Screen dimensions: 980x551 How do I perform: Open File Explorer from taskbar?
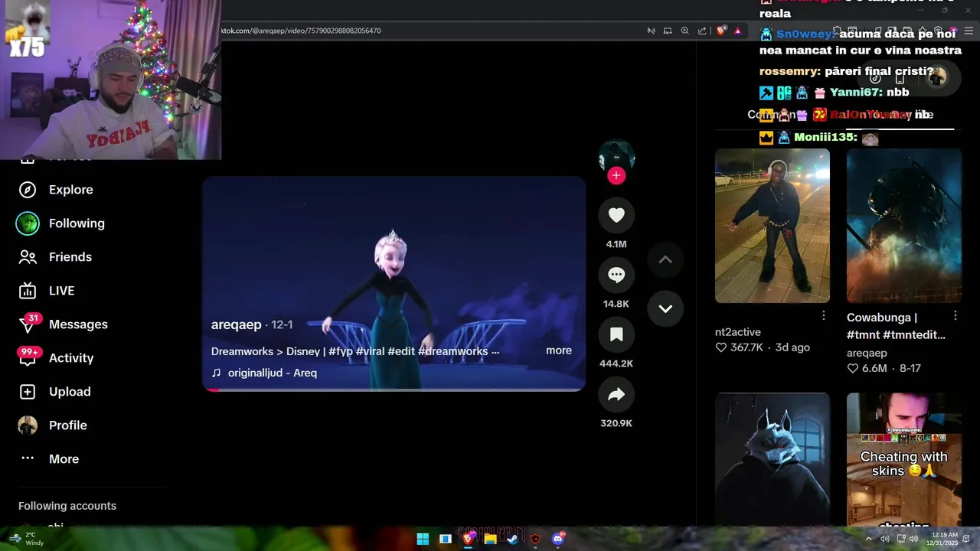point(490,539)
